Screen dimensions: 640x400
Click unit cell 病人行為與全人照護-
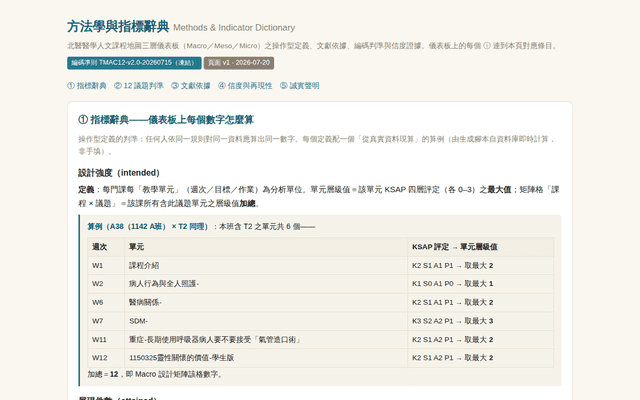coord(266,284)
